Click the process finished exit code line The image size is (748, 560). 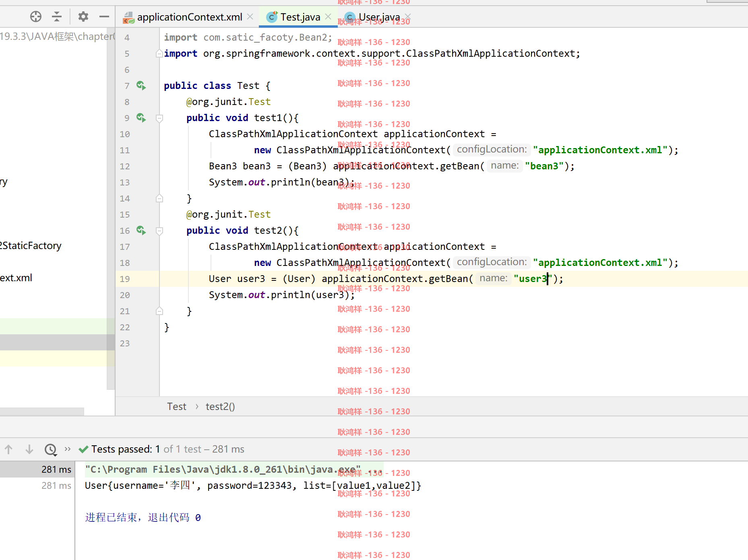coord(143,517)
